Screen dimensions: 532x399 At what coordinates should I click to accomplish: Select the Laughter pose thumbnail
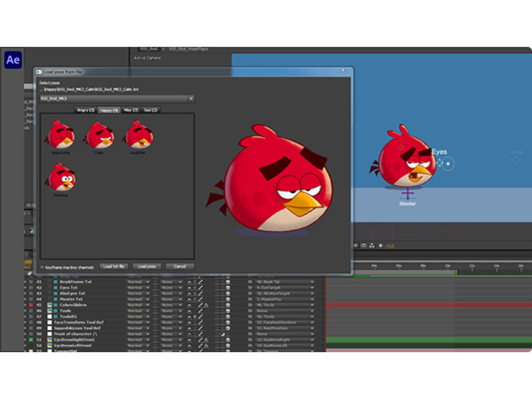click(x=138, y=135)
